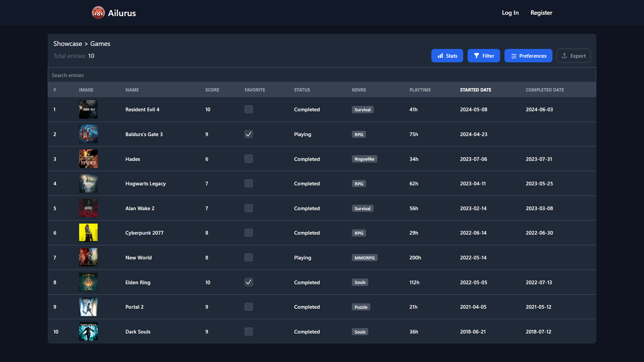
Task: Open the Resident Evil 4 cover image
Action: [x=88, y=109]
